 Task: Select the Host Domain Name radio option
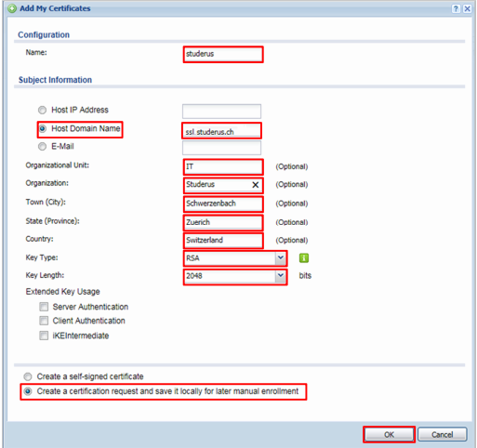pyautogui.click(x=43, y=128)
